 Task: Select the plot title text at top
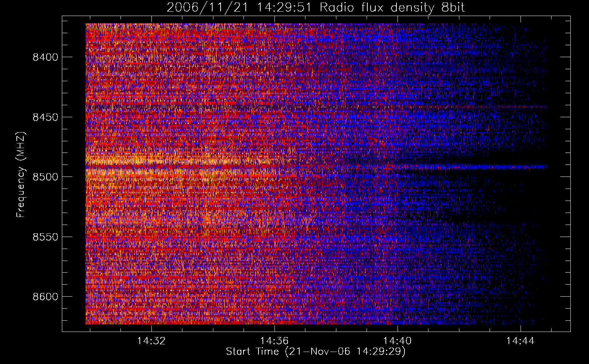(x=316, y=8)
